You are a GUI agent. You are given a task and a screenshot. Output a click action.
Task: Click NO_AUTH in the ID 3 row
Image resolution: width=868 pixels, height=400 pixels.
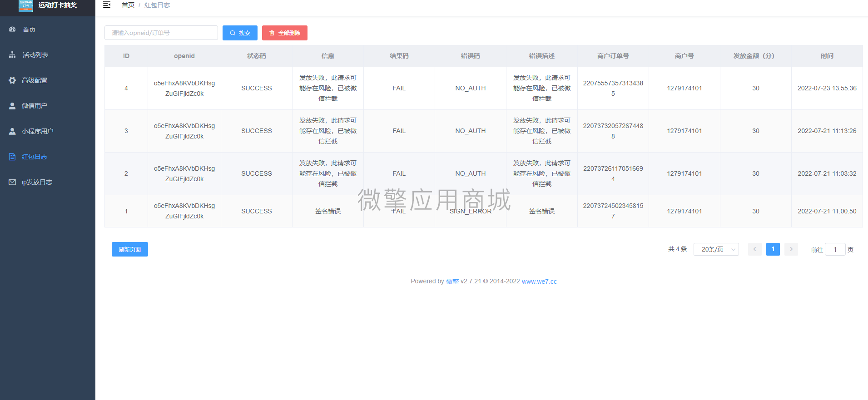tap(471, 131)
